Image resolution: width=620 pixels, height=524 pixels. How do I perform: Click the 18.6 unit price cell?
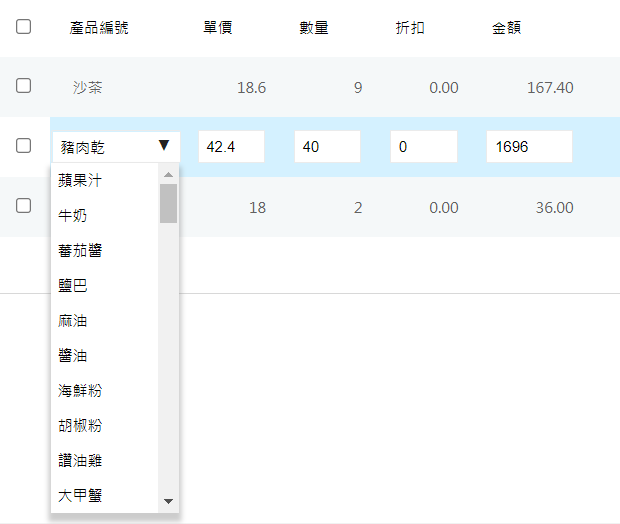pos(251,88)
